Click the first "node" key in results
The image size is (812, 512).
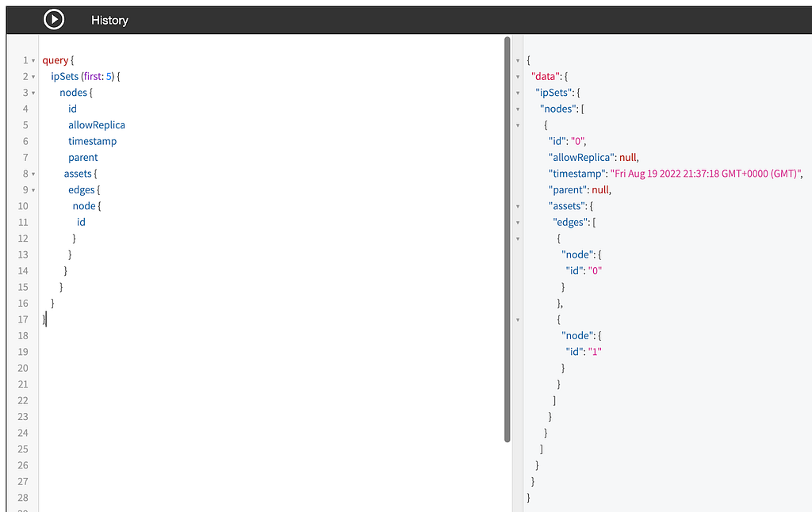click(577, 254)
